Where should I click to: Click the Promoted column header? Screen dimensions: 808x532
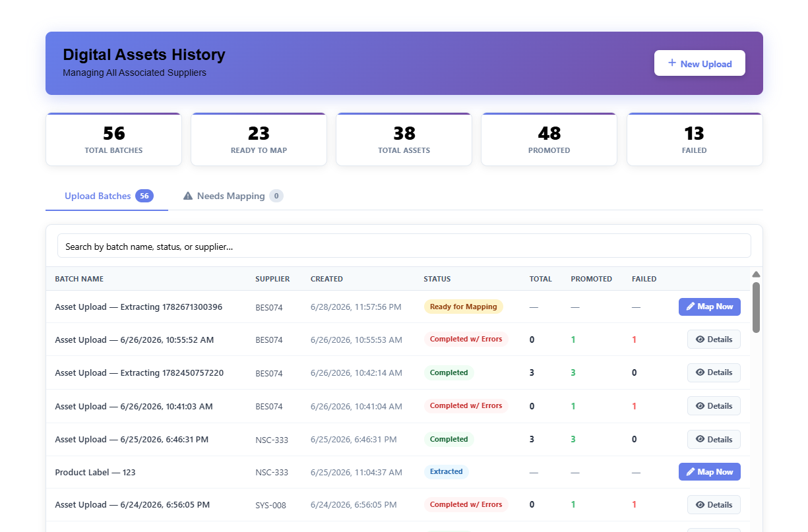pyautogui.click(x=592, y=279)
